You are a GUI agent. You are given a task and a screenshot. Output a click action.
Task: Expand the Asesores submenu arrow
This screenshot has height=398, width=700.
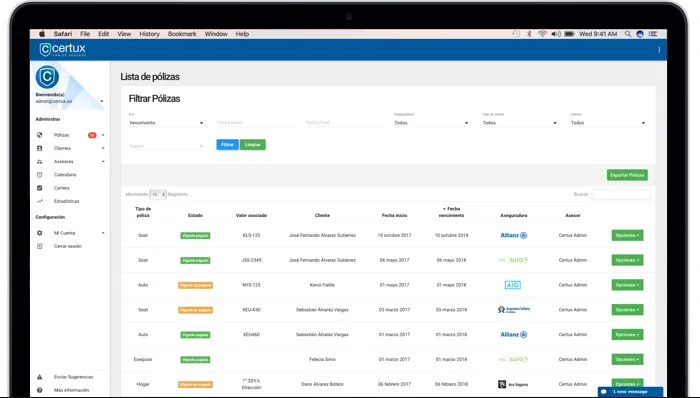[103, 162]
